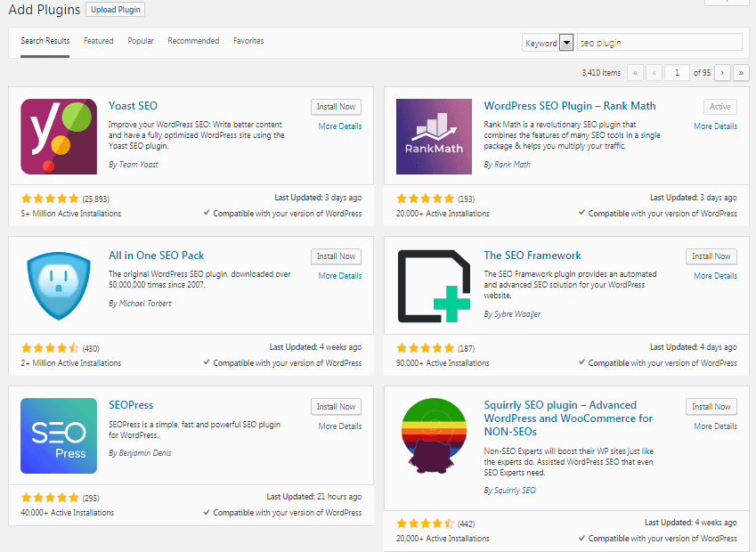Viewport: 756px width, 552px height.
Task: Click the plugin search input field
Action: (660, 43)
